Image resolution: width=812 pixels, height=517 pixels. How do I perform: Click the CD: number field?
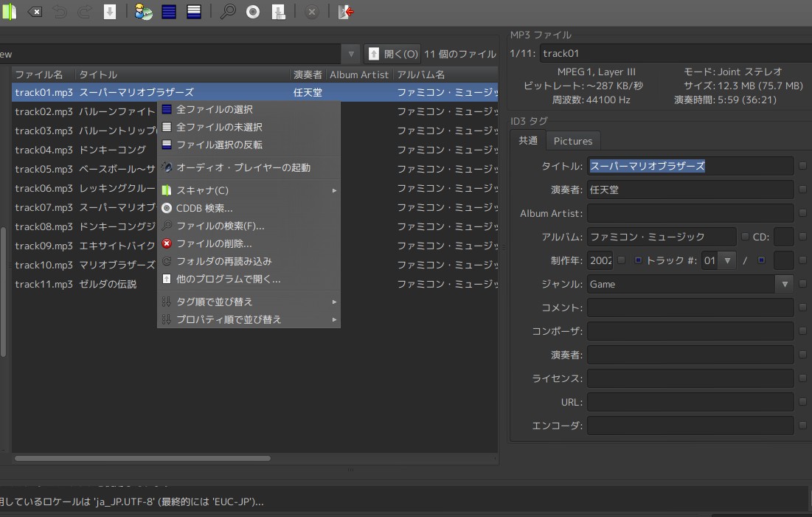pyautogui.click(x=783, y=237)
